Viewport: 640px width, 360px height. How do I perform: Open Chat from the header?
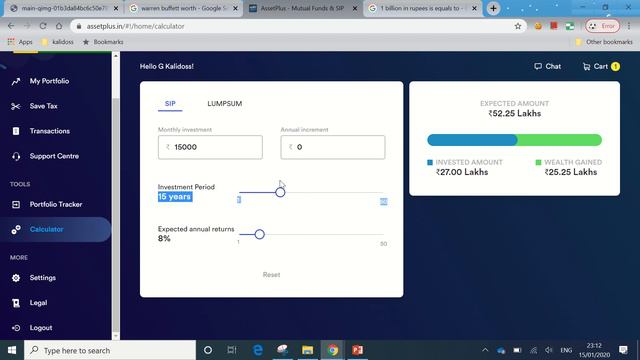[x=548, y=66]
